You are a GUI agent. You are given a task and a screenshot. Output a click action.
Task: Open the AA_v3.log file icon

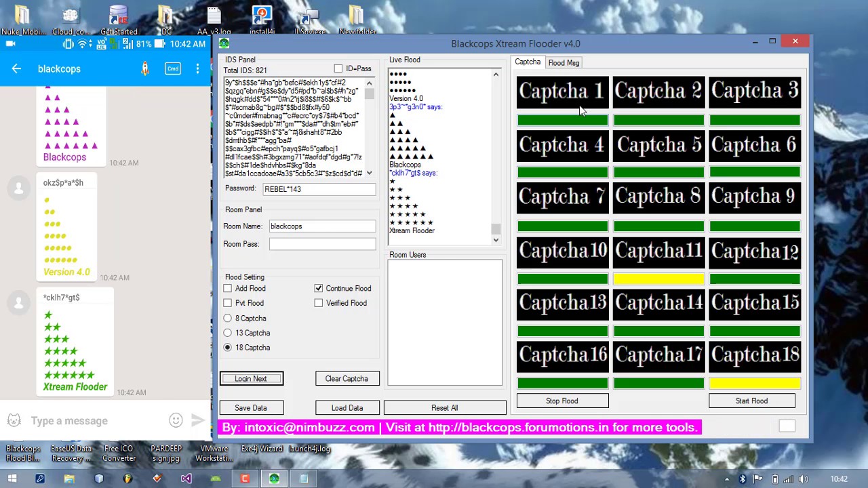point(214,20)
